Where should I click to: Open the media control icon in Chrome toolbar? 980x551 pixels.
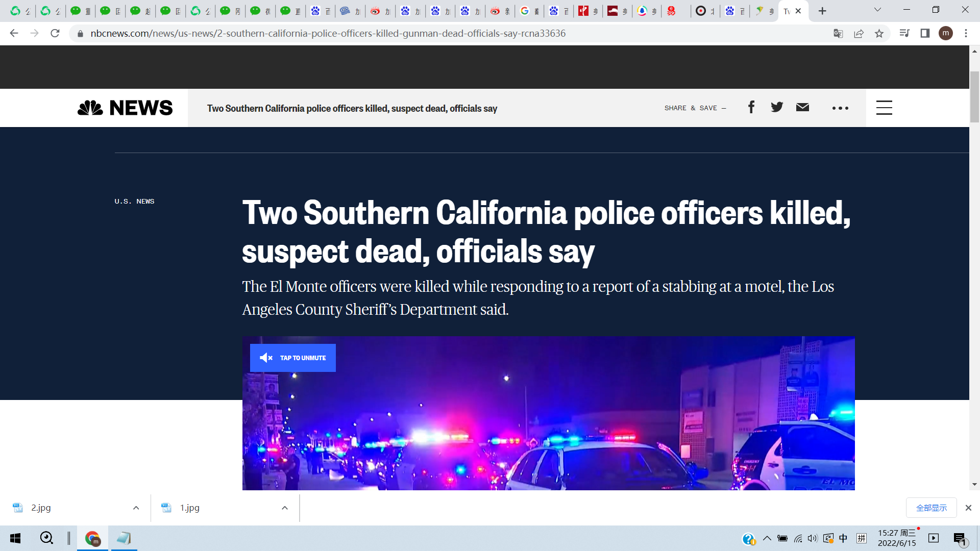pos(904,33)
